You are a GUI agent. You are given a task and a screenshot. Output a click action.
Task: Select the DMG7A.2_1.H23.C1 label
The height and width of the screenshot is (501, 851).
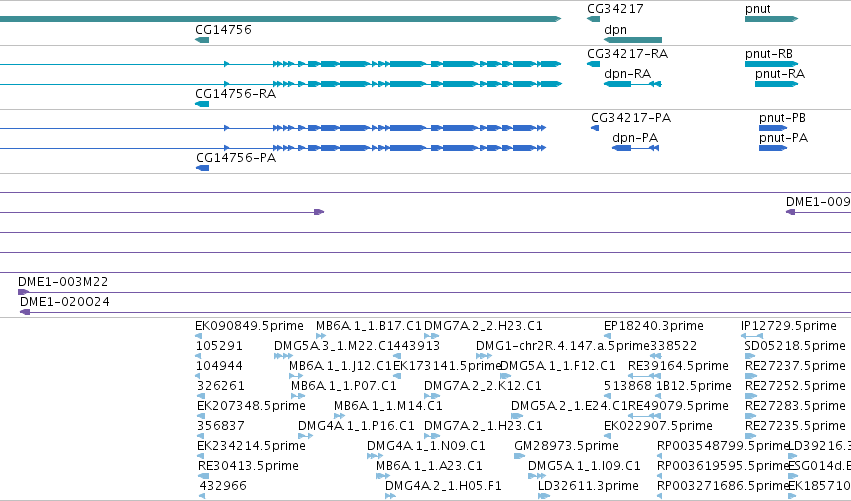pos(483,426)
